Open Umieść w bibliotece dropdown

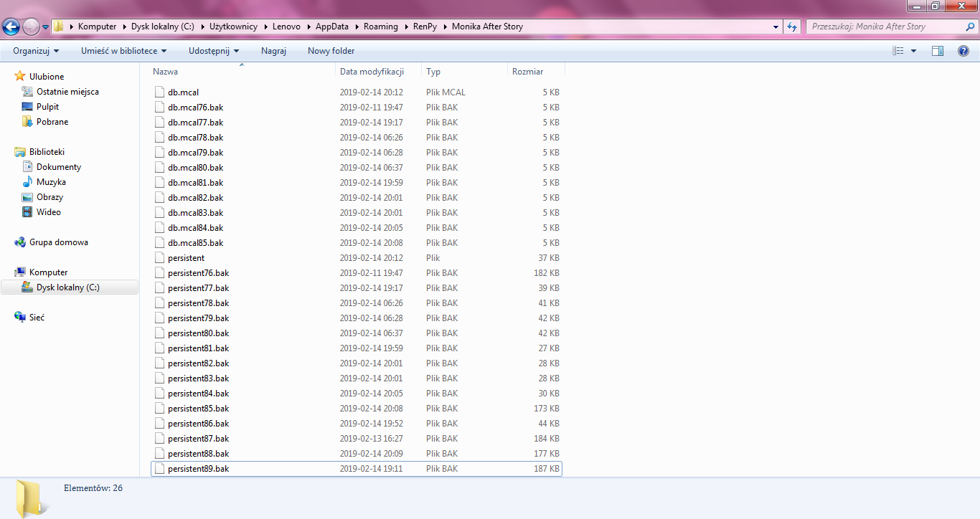pyautogui.click(x=123, y=51)
